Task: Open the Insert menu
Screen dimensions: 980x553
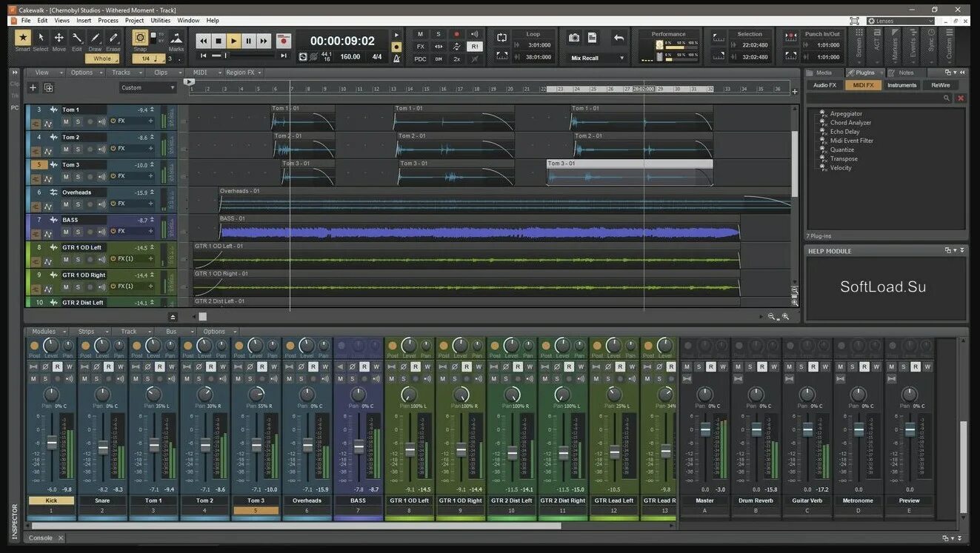Action: click(84, 21)
